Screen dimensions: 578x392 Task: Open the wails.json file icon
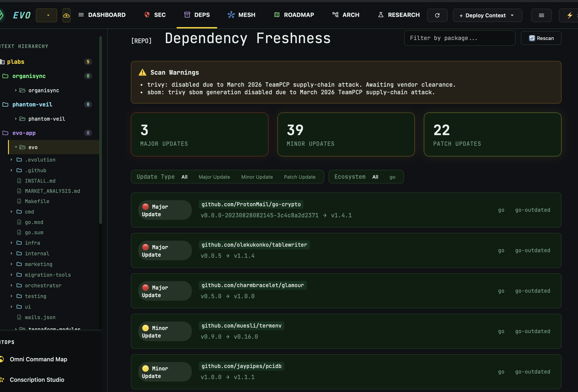point(19,317)
